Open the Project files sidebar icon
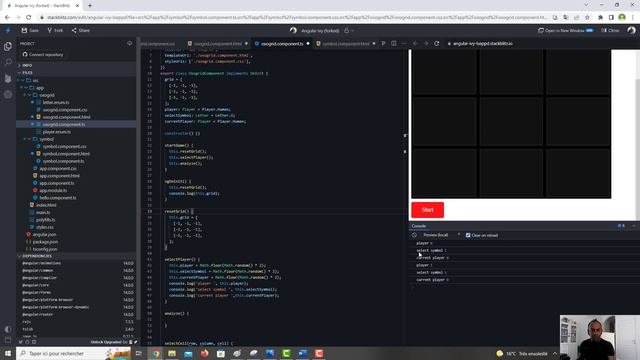Image resolution: width=640 pixels, height=360 pixels. tap(8, 47)
